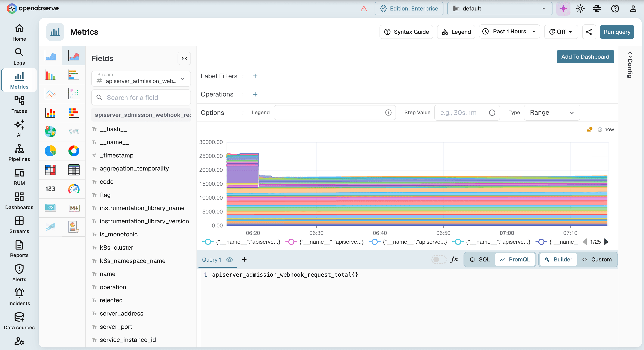Click the Run query button
The image size is (644, 350).
(617, 32)
